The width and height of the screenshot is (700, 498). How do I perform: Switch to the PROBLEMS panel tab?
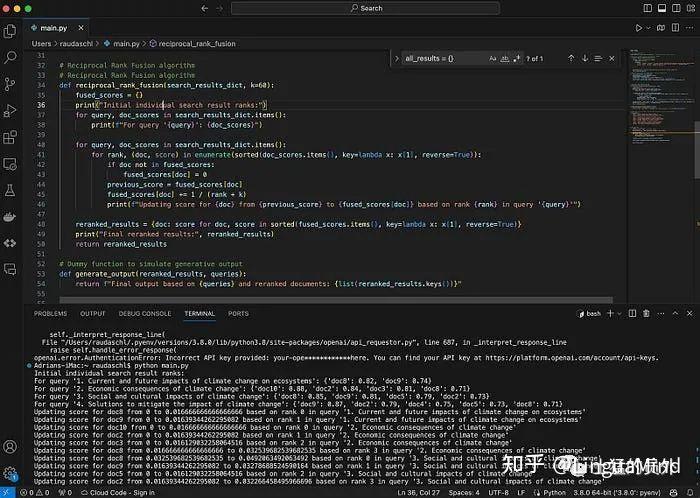pos(50,314)
